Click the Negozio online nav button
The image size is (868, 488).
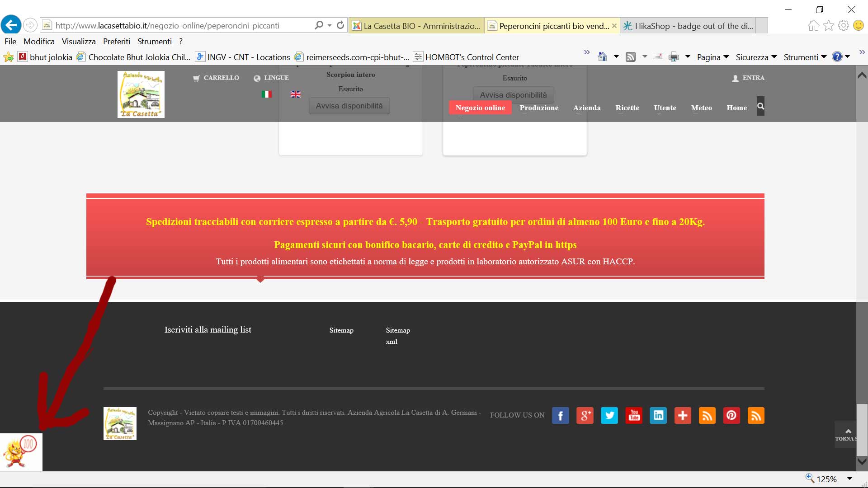pos(480,108)
